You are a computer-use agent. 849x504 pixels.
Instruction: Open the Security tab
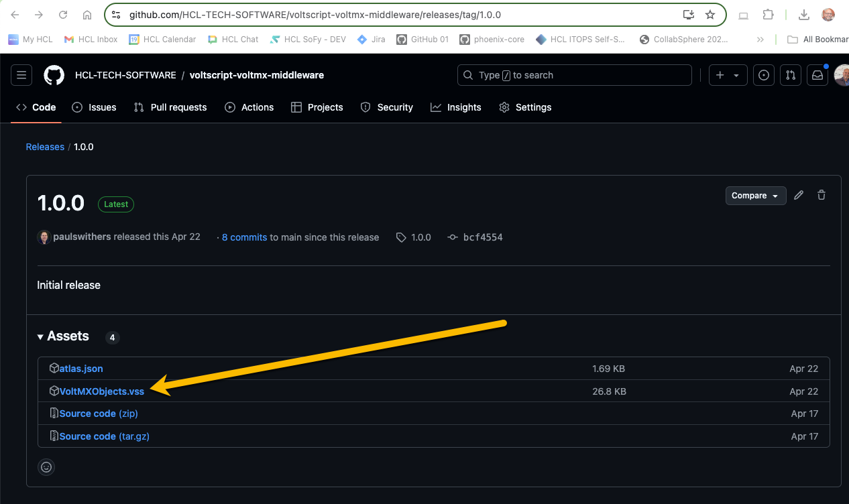[x=387, y=107]
